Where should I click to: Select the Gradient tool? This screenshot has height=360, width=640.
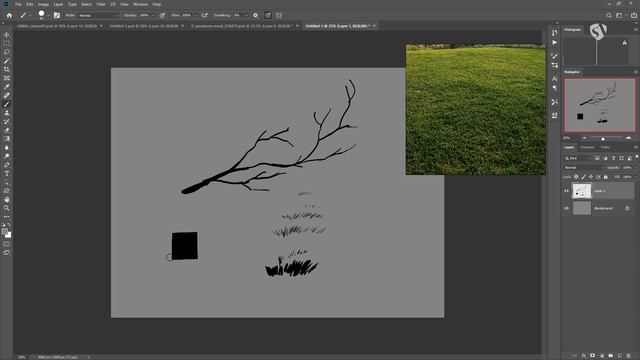pyautogui.click(x=7, y=139)
